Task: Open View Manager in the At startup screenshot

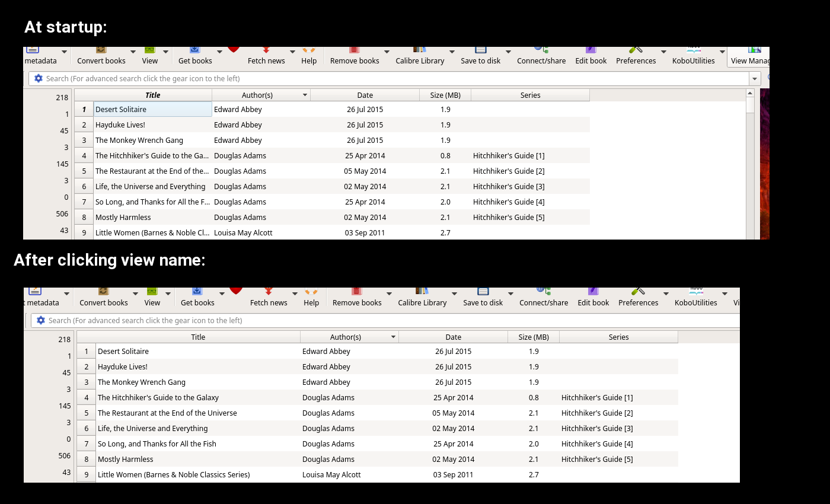Action: [x=750, y=56]
